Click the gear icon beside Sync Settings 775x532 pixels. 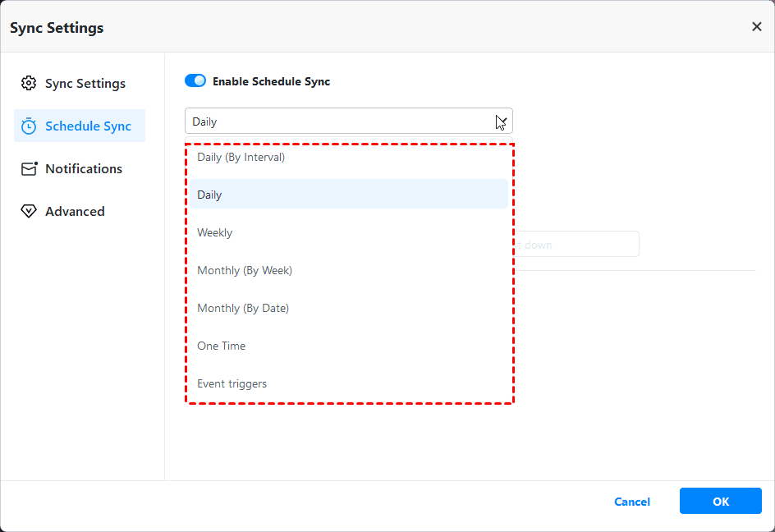coord(29,84)
